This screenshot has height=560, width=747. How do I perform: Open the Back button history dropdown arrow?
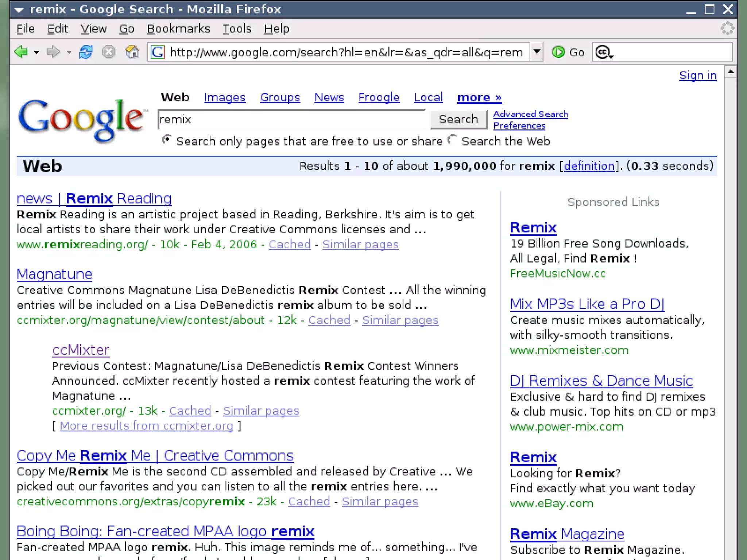(x=36, y=52)
